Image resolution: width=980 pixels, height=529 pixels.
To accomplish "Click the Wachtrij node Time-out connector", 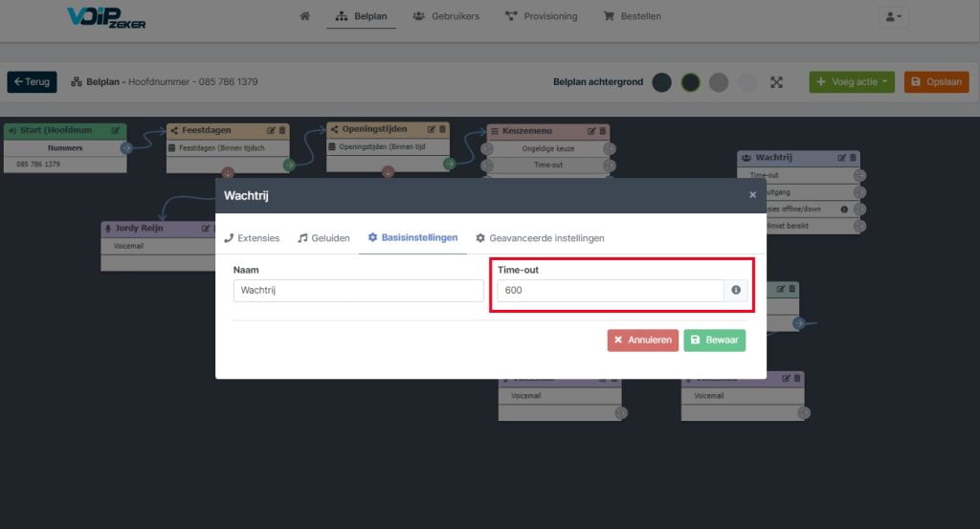I will pos(860,175).
